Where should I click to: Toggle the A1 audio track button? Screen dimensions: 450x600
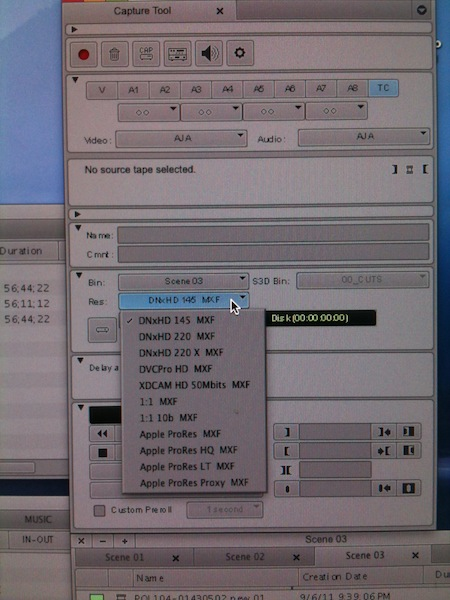133,90
